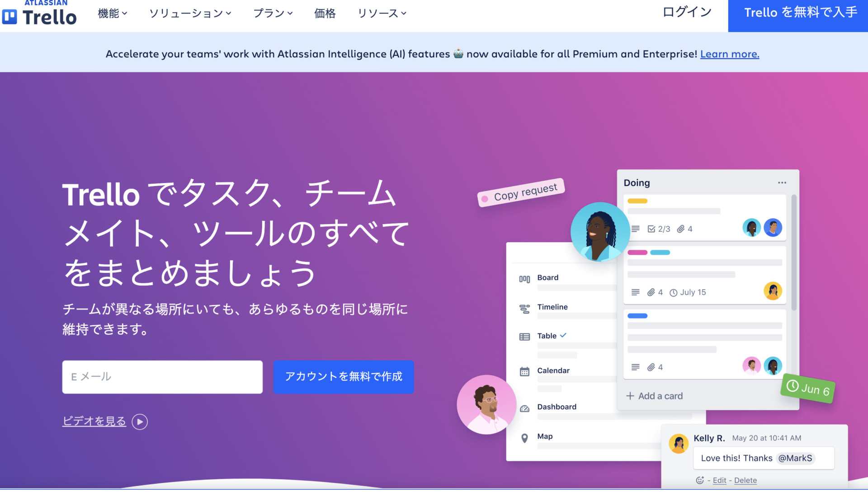Click the emoji reaction icon under comment
The image size is (868, 496).
pyautogui.click(x=700, y=480)
